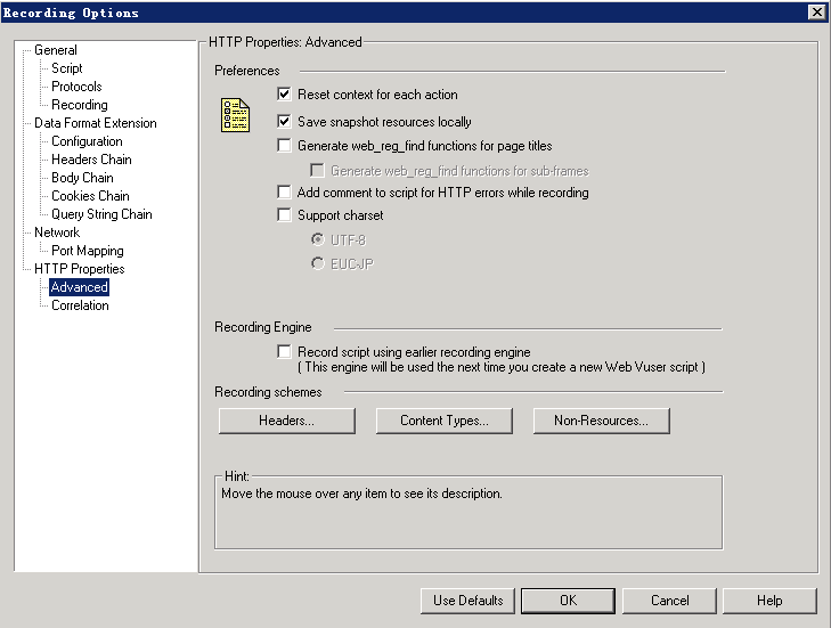Select Headers Chain tree item
The width and height of the screenshot is (832, 628).
(x=91, y=159)
